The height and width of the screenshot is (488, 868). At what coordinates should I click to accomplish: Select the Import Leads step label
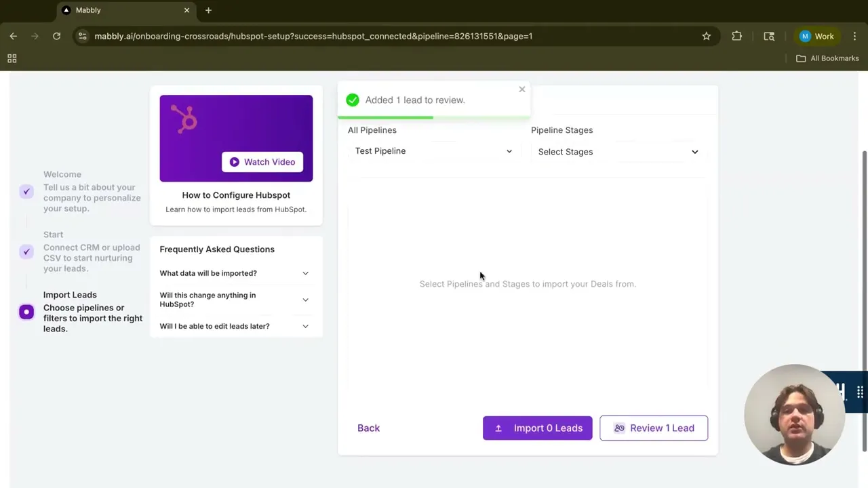pos(70,295)
